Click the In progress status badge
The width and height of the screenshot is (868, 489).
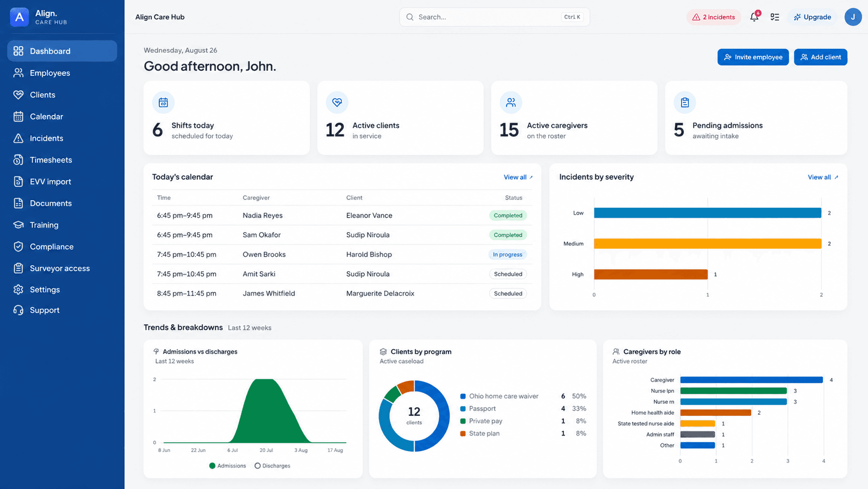508,255
